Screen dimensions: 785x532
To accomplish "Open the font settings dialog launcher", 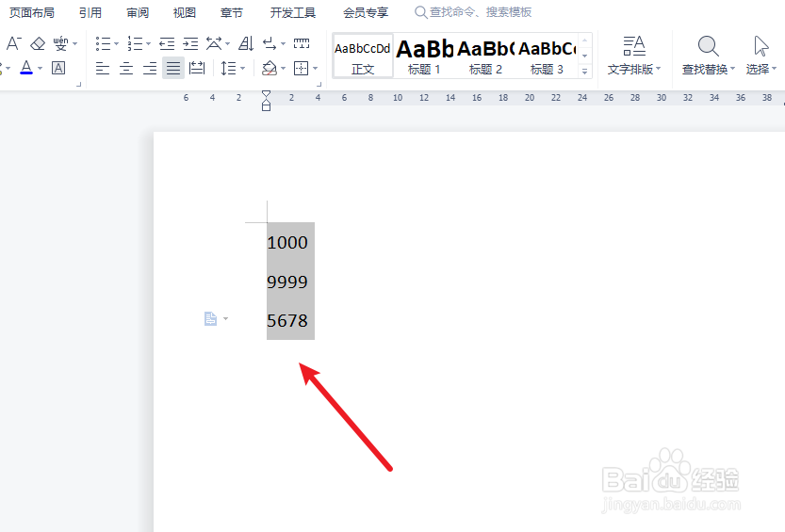I will (x=78, y=85).
